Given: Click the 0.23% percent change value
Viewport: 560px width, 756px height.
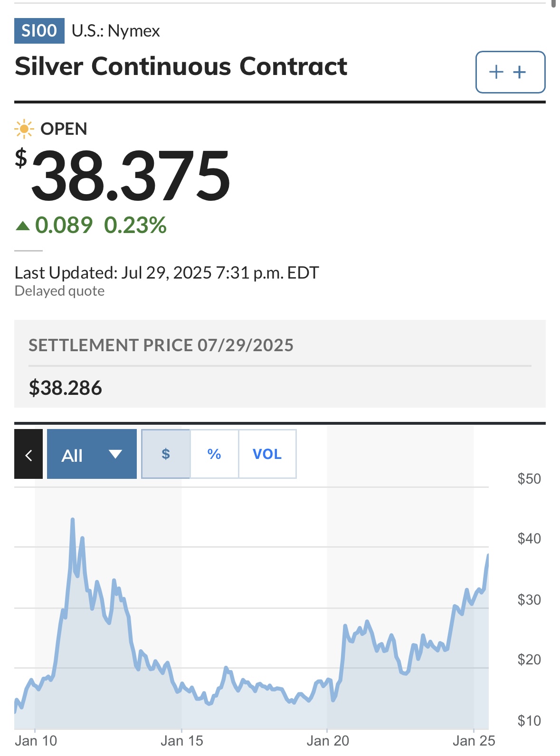Looking at the screenshot, I should [135, 225].
